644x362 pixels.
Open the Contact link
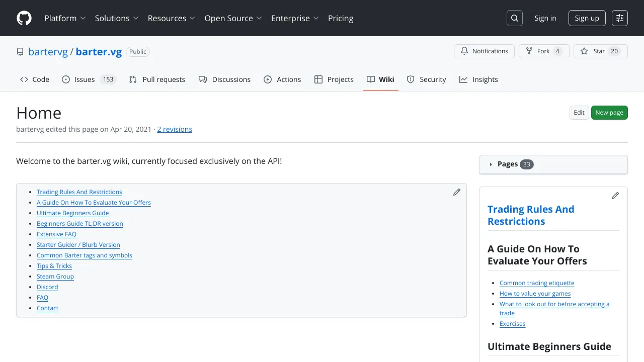coord(47,308)
